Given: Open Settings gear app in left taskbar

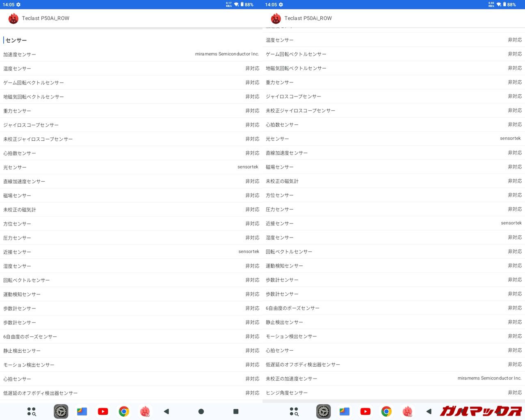Looking at the screenshot, I should [x=61, y=411].
